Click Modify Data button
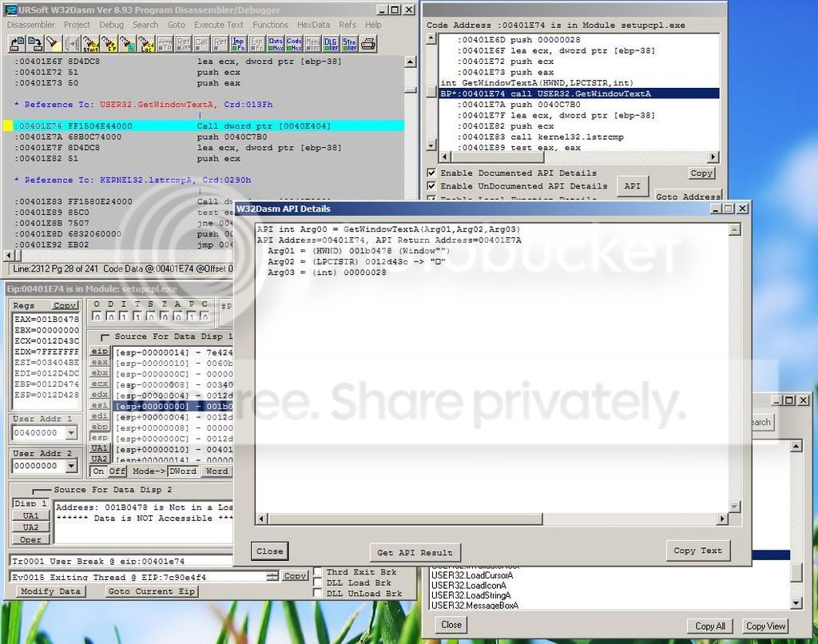Screen dimensions: 818x644 50,591
